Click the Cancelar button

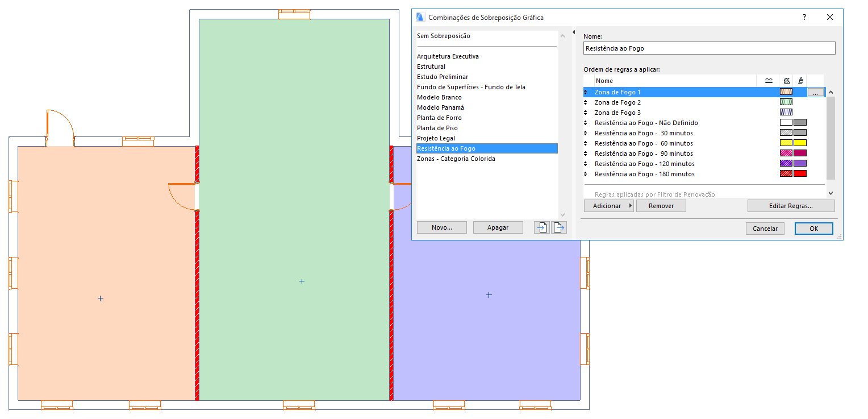click(x=765, y=229)
